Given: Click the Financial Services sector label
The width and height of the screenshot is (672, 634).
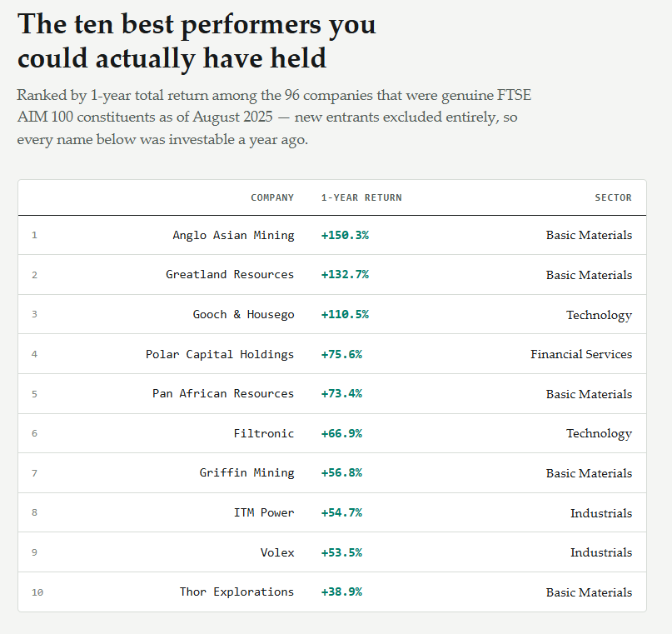Looking at the screenshot, I should 581,354.
